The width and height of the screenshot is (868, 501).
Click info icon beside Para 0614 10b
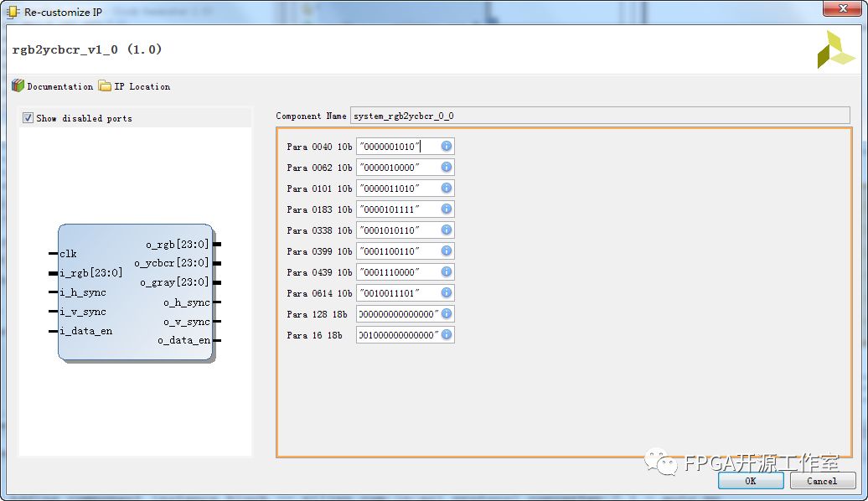(447, 293)
